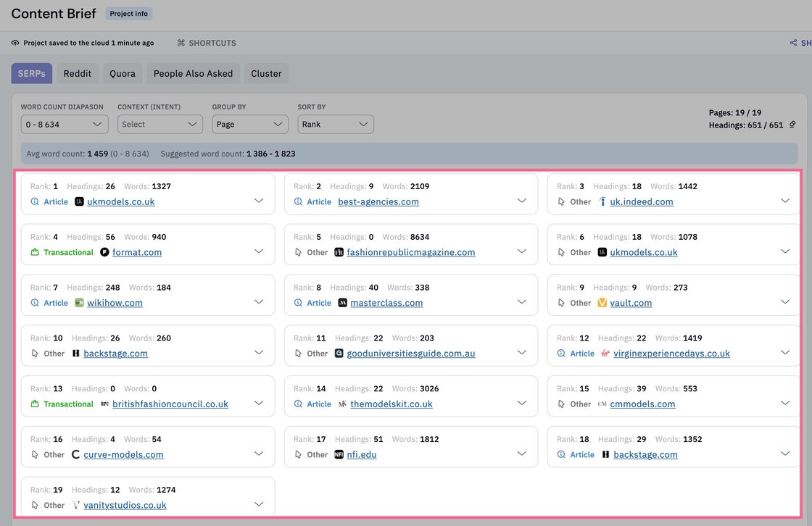The height and width of the screenshot is (526, 812).
Task: Click the Content Brief page title
Action: (x=54, y=14)
